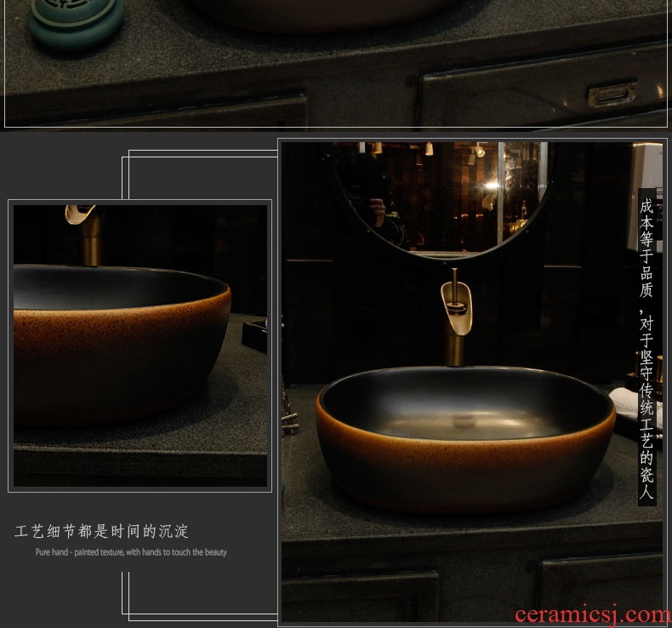This screenshot has width=672, height=628.
Task: Select the heading 工艺细节都是时间的沉淀
Action: (x=101, y=532)
